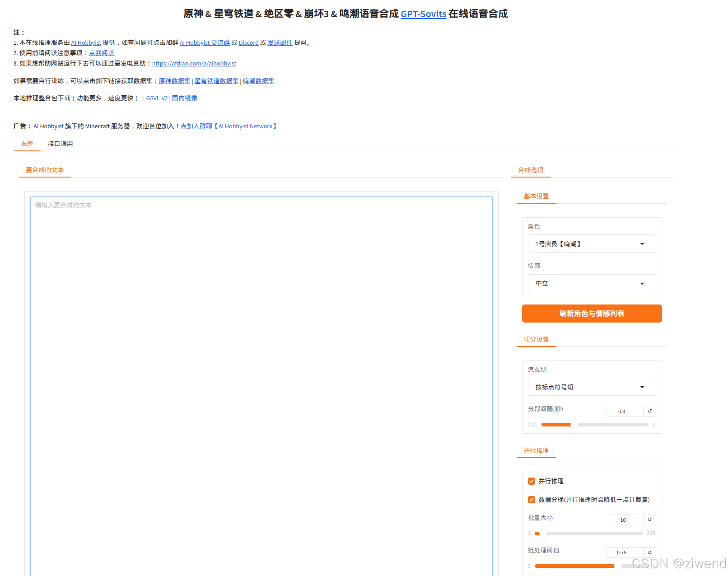728x576 pixels.
Task: Select the 合成选项 tab
Action: (531, 170)
